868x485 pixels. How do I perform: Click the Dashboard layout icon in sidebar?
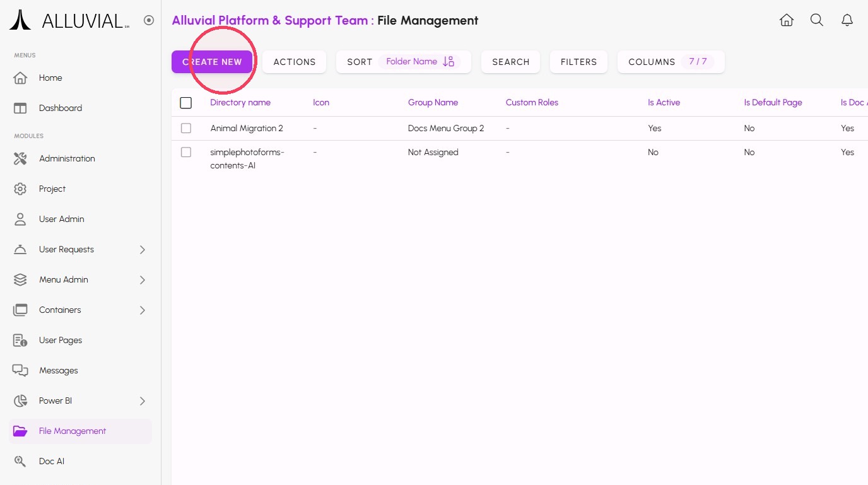[20, 108]
